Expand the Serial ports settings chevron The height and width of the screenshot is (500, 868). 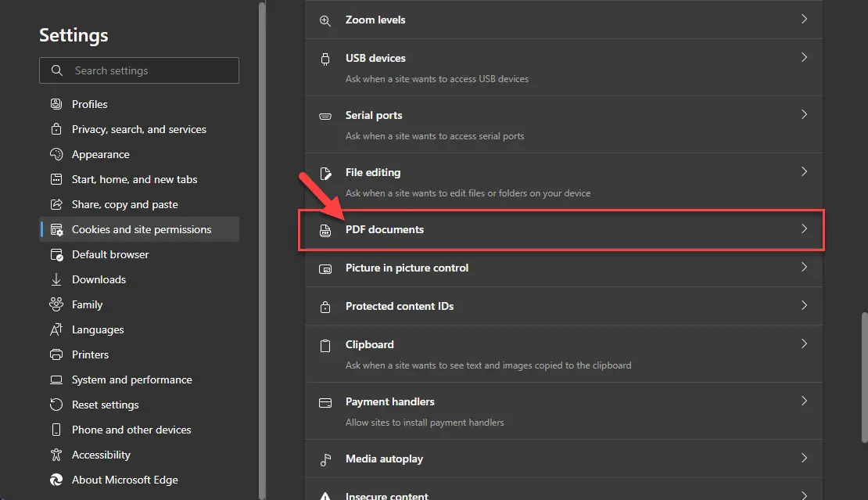point(804,113)
